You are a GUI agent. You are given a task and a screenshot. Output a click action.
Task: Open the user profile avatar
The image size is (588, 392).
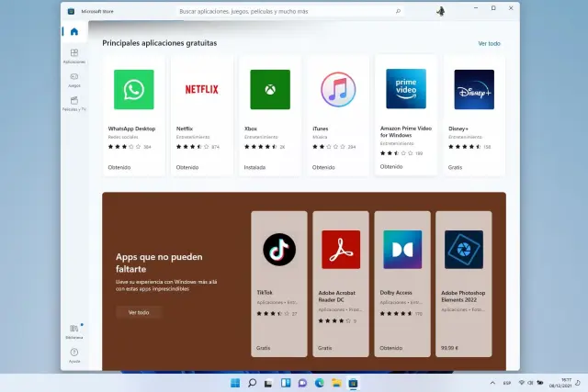pyautogui.click(x=441, y=11)
